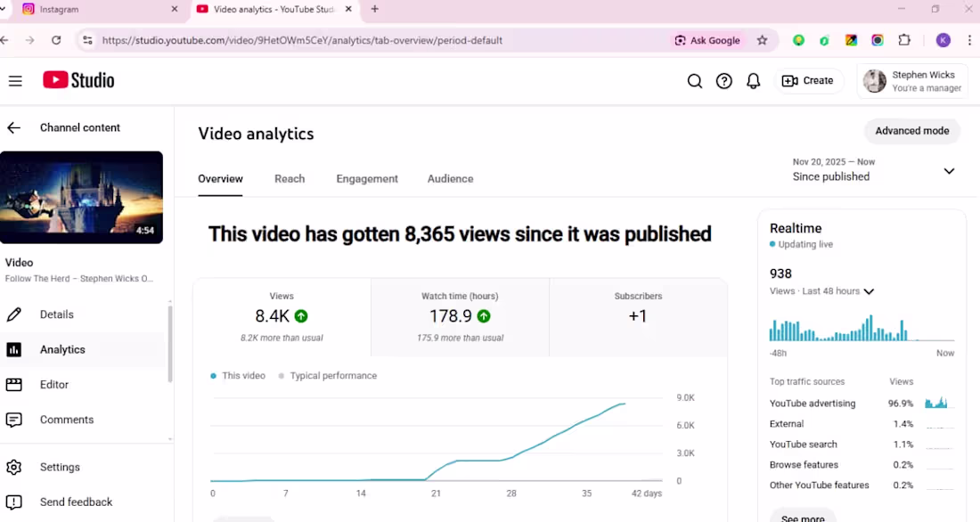Viewport: 980px width, 522px height.
Task: Click the Browse features traffic source row
Action: 862,464
